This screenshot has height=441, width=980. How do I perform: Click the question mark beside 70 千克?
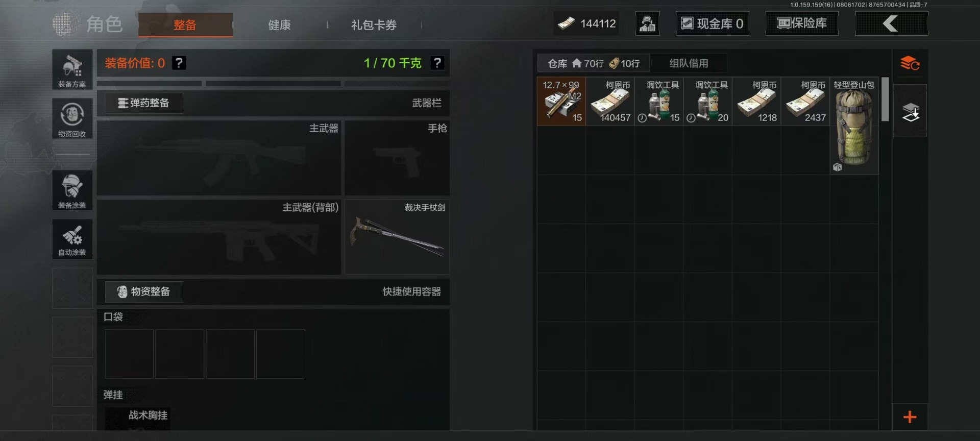pyautogui.click(x=437, y=63)
